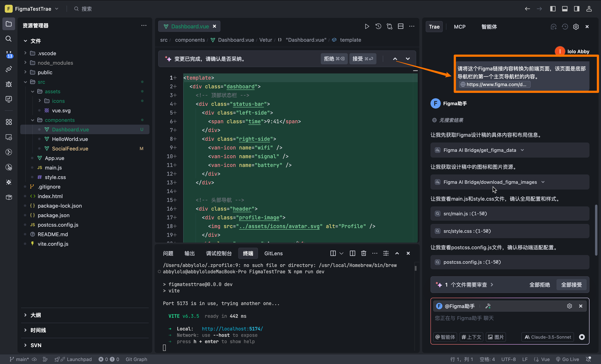
Task: Start a new chat icon in Trae panel
Action: (x=554, y=27)
